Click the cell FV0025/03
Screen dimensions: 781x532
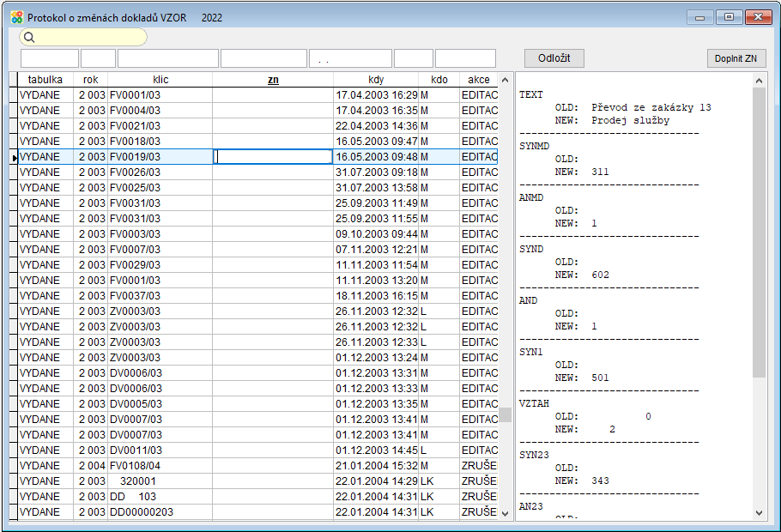[160, 188]
